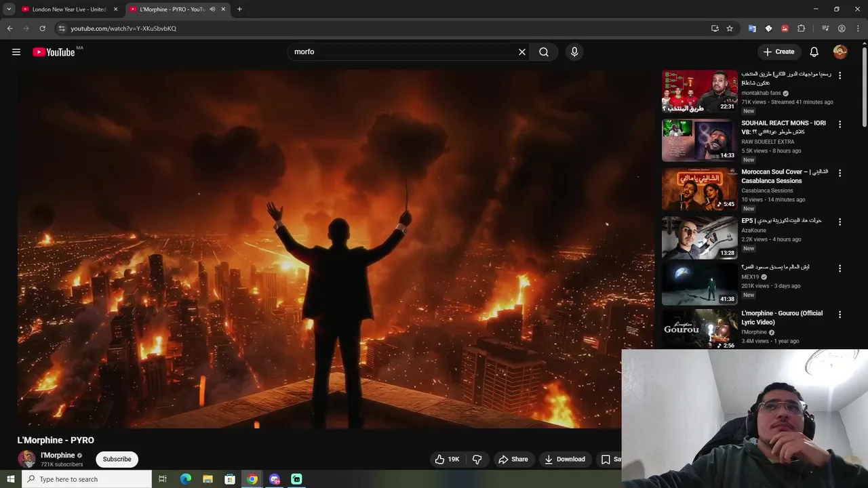This screenshot has height=488, width=868.
Task: Start voice search with microphone icon
Action: click(x=574, y=52)
